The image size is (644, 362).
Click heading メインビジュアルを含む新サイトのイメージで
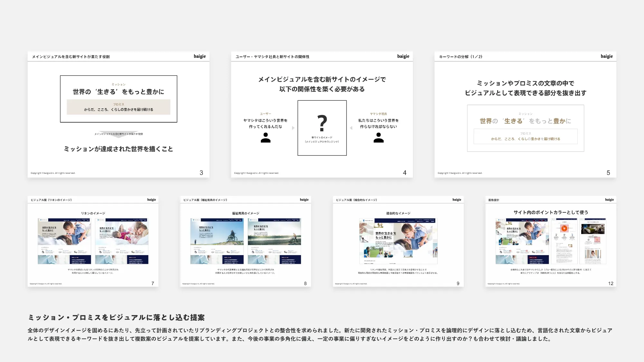tap(322, 79)
